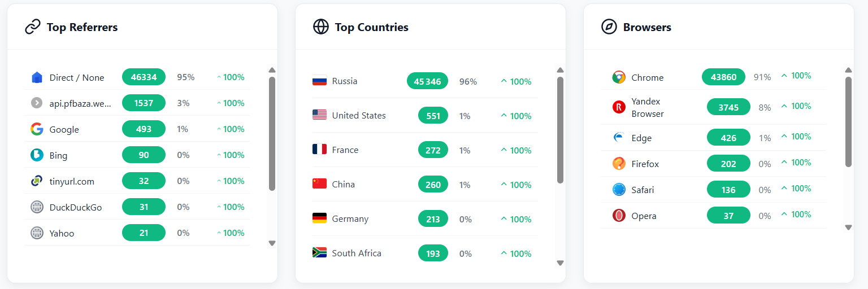Click the 45 346 Russia visits badge
This screenshot has width=868, height=289.
pos(427,81)
